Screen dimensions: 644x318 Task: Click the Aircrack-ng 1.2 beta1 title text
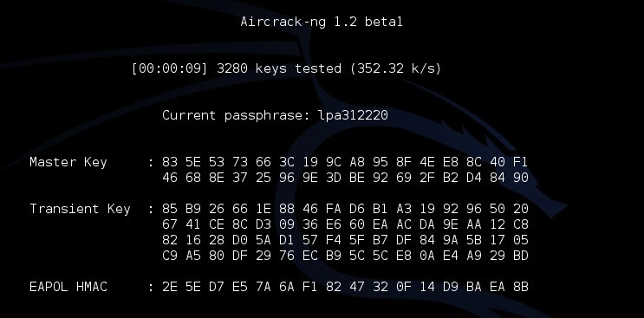pos(322,22)
